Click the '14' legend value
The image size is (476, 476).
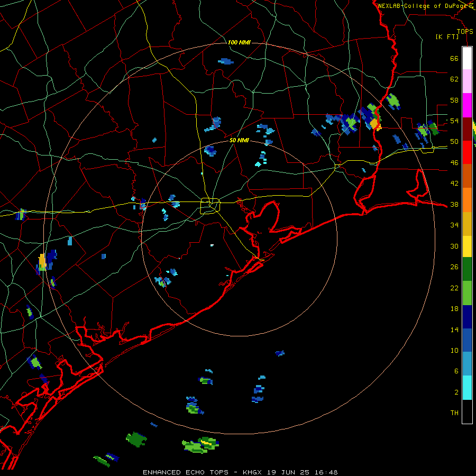(454, 329)
